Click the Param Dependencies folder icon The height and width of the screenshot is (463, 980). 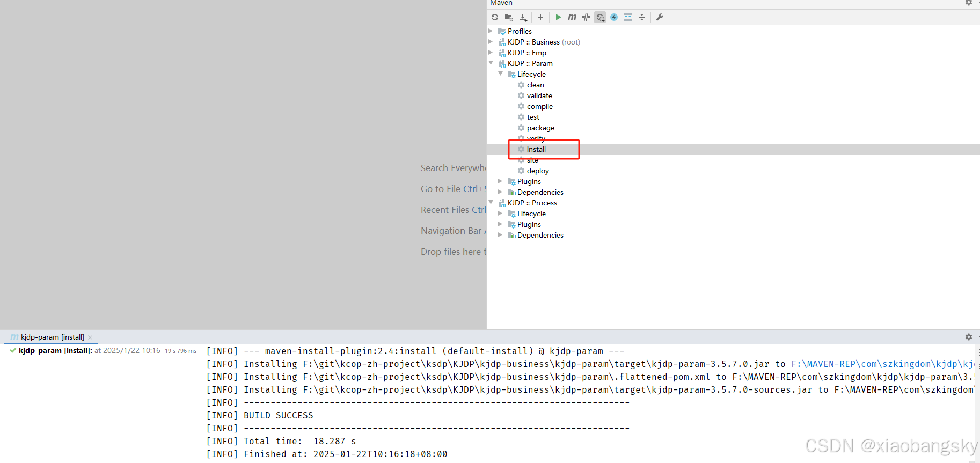coord(511,192)
